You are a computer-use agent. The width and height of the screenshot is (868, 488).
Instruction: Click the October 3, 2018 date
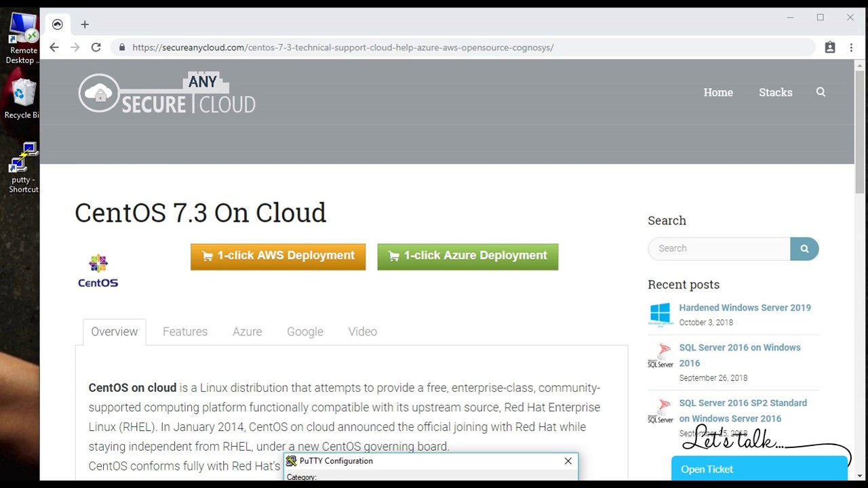[x=706, y=323]
